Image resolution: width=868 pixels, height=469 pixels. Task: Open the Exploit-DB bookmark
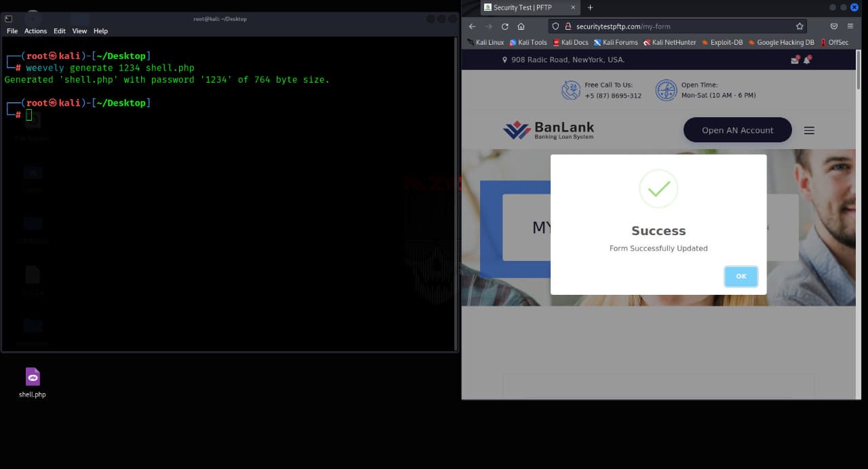(x=722, y=42)
